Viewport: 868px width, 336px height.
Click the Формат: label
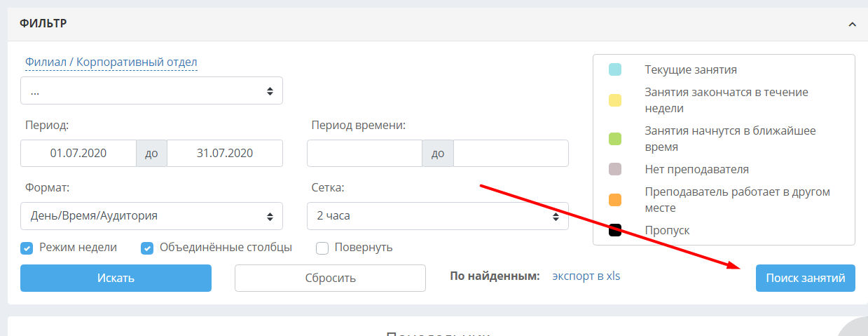point(48,188)
